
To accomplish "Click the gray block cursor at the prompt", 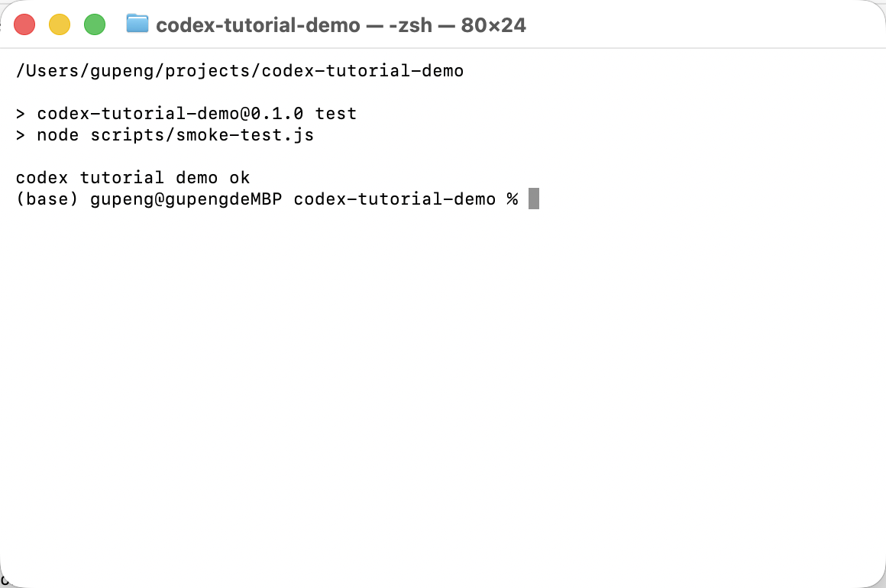I will tap(533, 199).
